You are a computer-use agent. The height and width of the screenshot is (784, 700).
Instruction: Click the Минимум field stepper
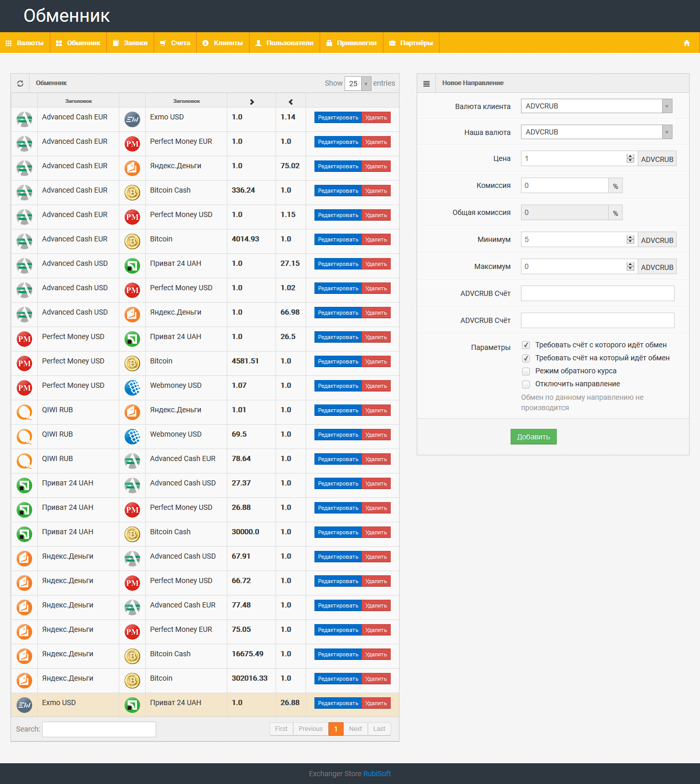point(630,239)
